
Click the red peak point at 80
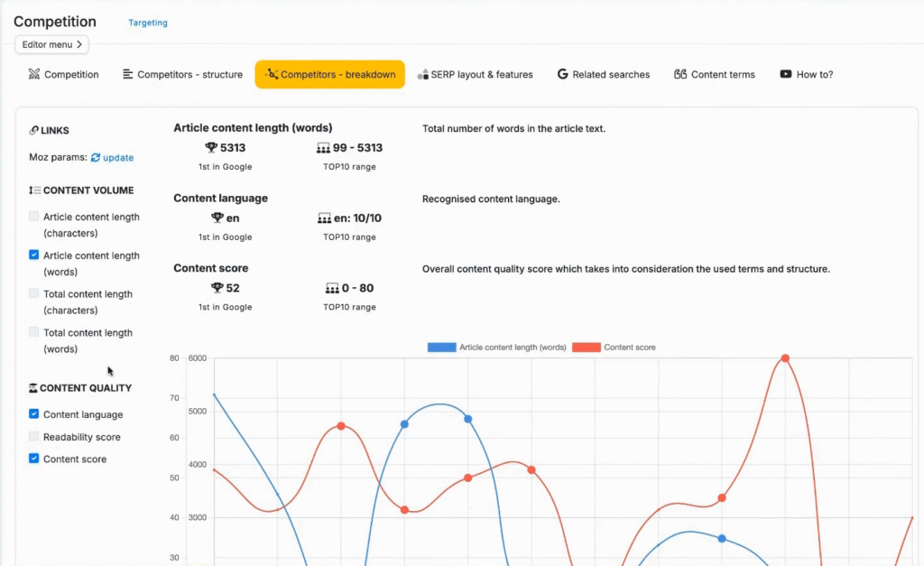785,357
